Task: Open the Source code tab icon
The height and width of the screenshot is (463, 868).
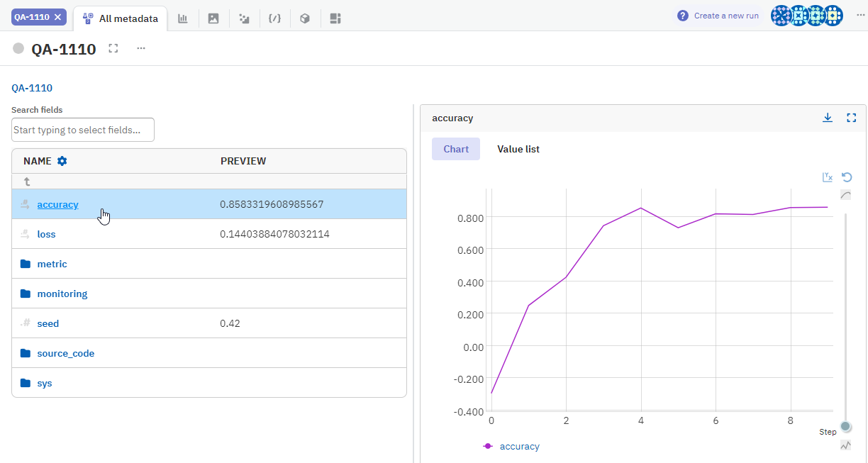Action: [274, 18]
